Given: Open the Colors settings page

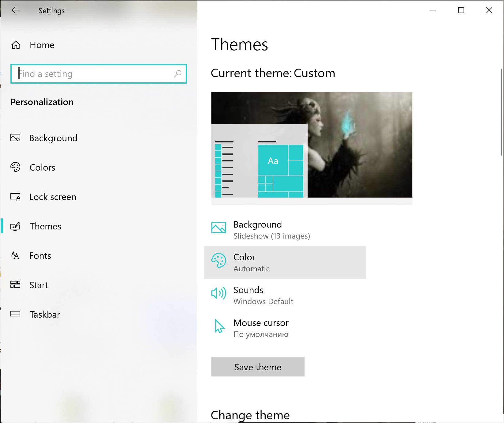Looking at the screenshot, I should coord(42,168).
